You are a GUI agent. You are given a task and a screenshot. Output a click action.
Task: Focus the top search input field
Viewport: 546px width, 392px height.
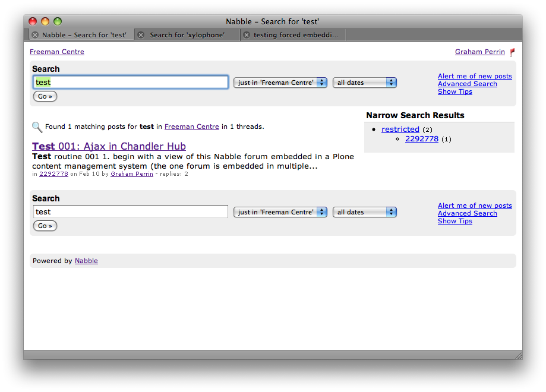tap(131, 83)
